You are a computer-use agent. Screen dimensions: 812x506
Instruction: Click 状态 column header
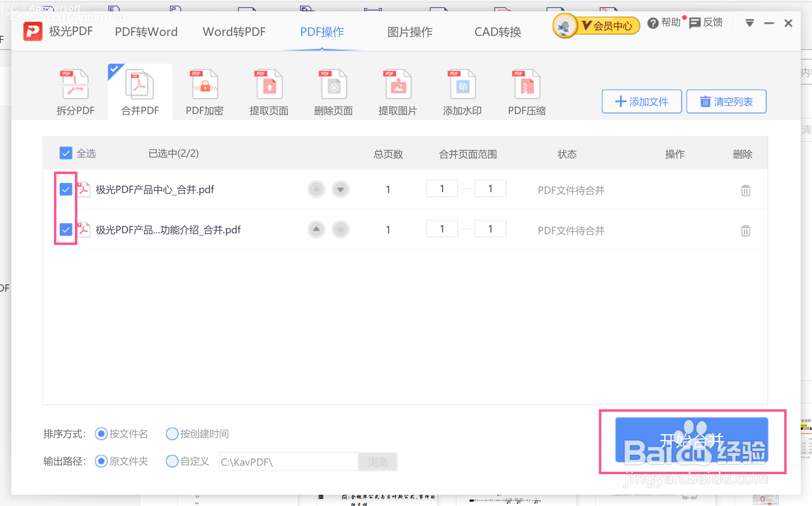pyautogui.click(x=567, y=154)
